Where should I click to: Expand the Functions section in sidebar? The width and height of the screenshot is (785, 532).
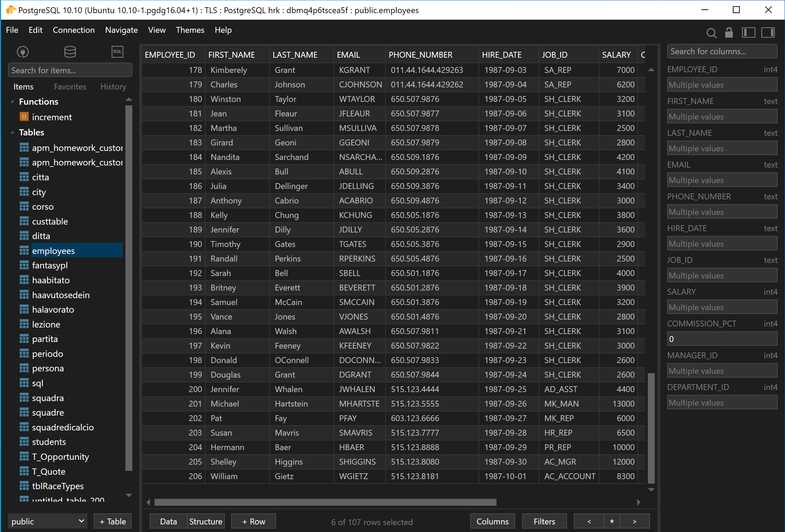(x=12, y=101)
